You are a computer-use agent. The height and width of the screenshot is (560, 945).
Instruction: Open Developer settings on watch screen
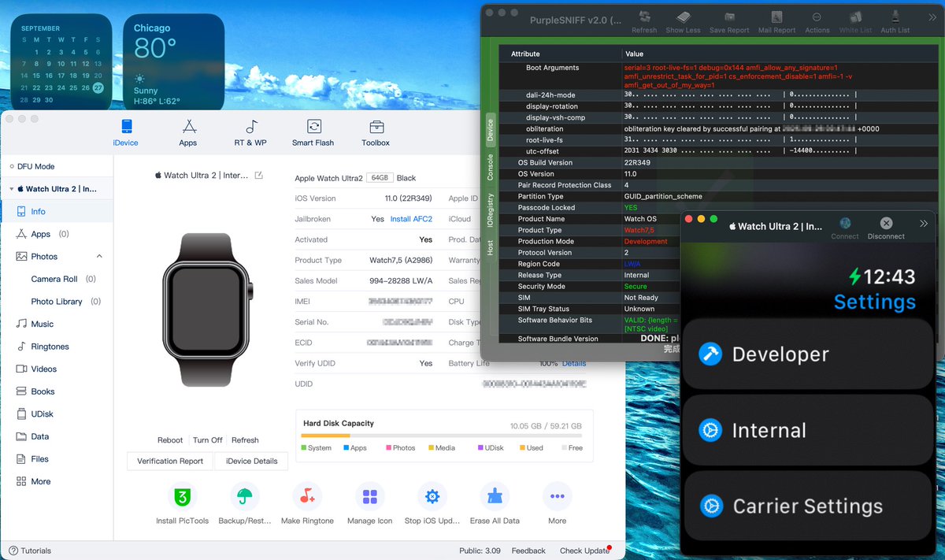(x=807, y=354)
